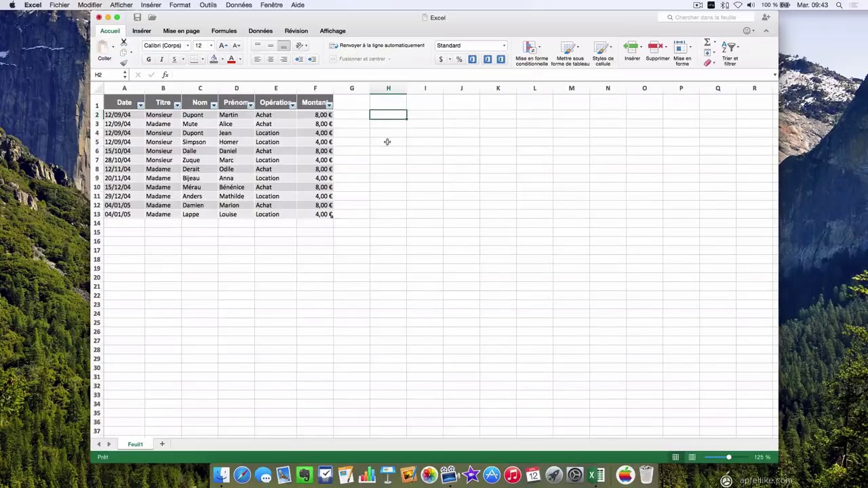The image size is (868, 488).
Task: Click Styles de cellule
Action: [x=603, y=53]
